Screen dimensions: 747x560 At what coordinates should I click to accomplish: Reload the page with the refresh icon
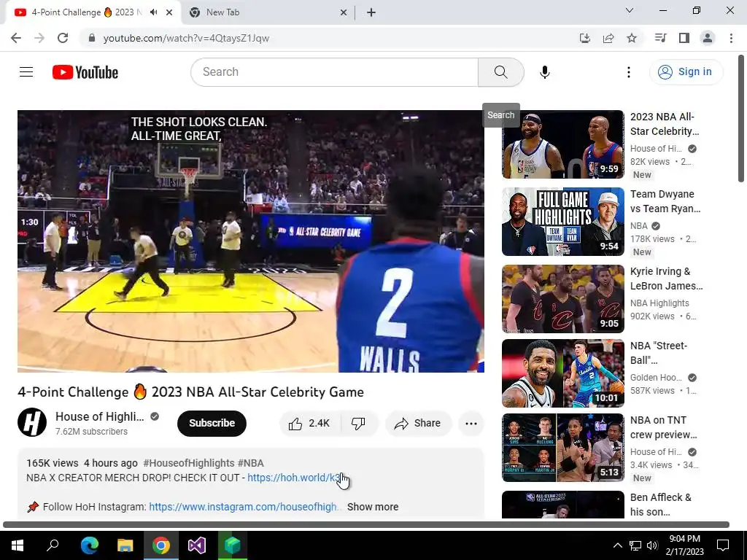pyautogui.click(x=63, y=38)
